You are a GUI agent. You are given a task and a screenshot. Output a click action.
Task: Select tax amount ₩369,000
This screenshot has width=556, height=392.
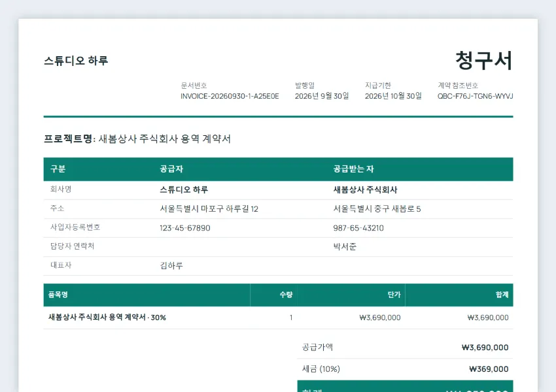[489, 369]
